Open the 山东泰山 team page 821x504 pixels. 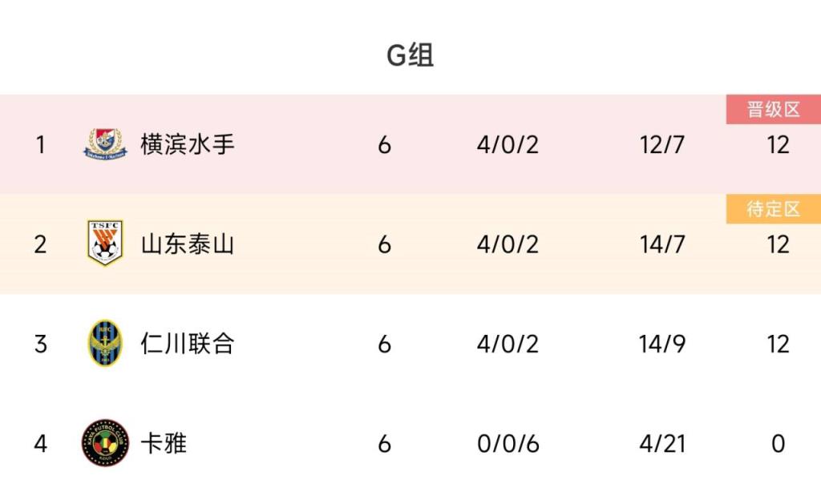point(188,244)
